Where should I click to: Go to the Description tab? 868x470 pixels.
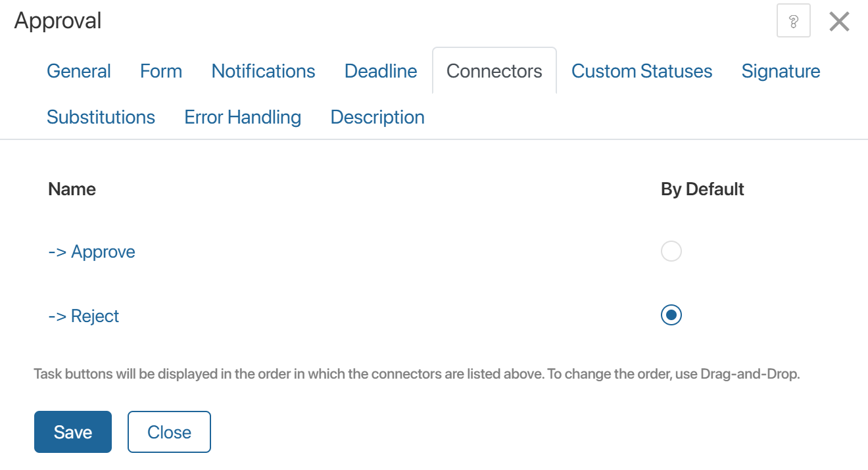click(377, 117)
